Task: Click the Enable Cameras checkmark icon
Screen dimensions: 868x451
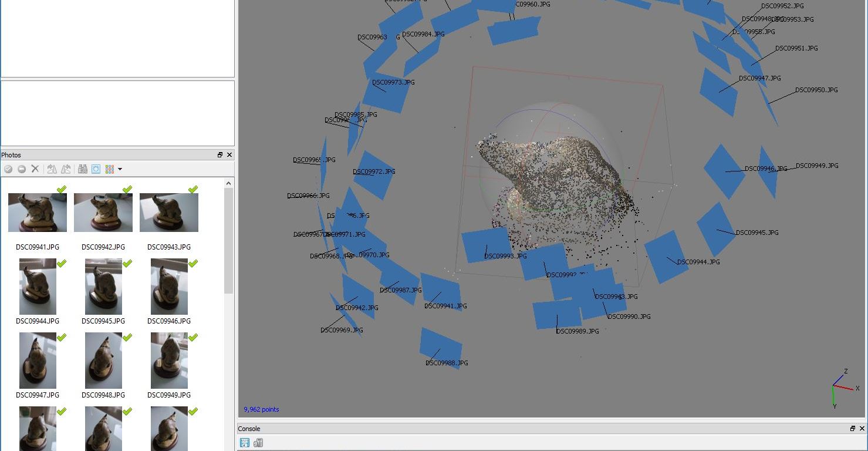Action: [x=8, y=169]
